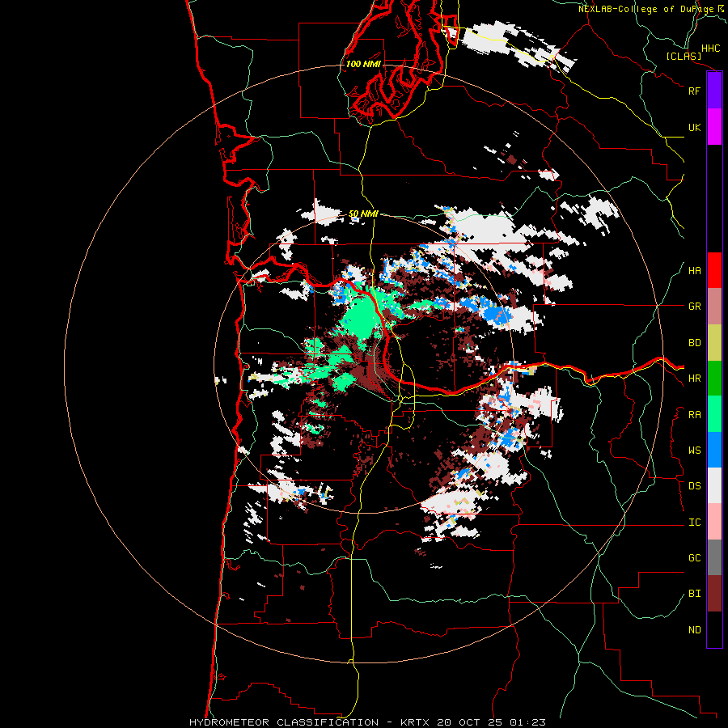
Task: Click the HR dark green legend swatch
Action: pos(714,379)
